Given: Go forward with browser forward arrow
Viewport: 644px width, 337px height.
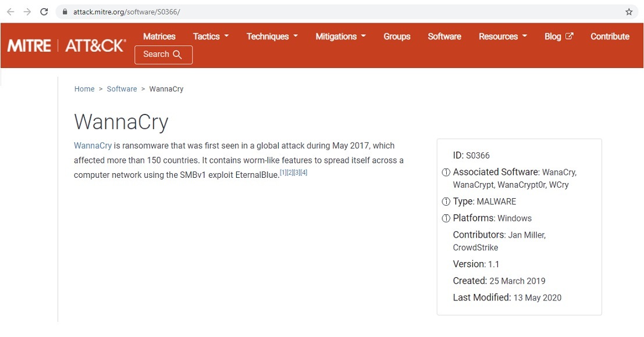Looking at the screenshot, I should pos(27,12).
